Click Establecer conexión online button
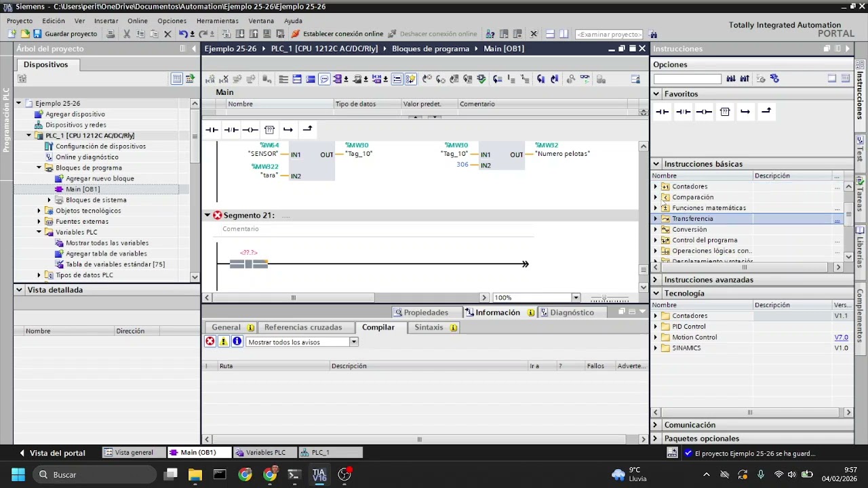 (x=337, y=34)
